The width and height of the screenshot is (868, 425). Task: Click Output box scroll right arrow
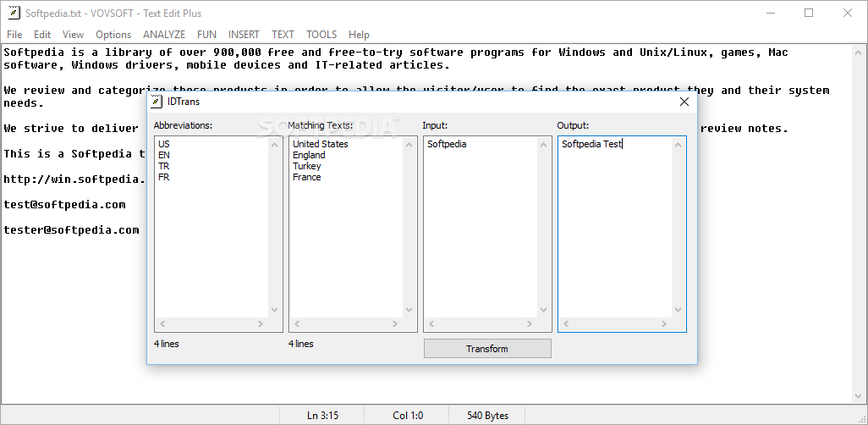point(664,323)
